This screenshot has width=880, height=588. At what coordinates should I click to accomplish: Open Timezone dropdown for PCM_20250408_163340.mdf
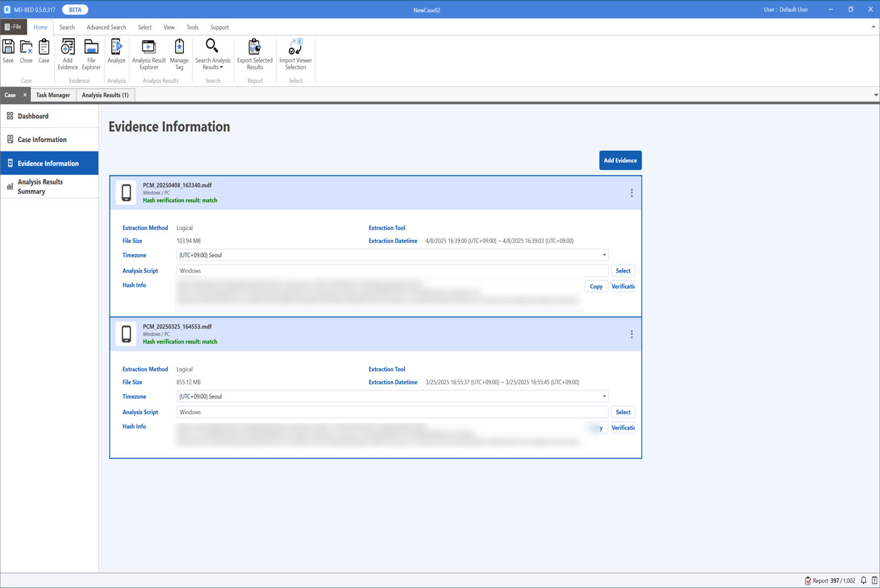tap(392, 255)
